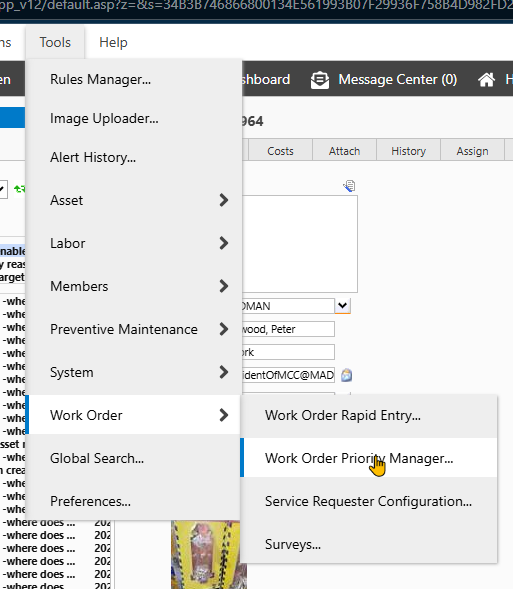Switch to the Costs tab
Screen dimensions: 513x589
pos(280,151)
